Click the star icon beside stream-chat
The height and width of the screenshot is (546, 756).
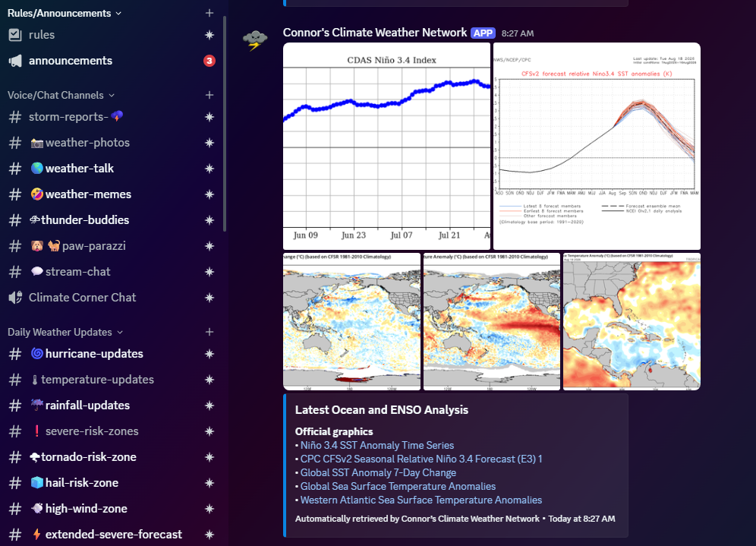point(209,272)
